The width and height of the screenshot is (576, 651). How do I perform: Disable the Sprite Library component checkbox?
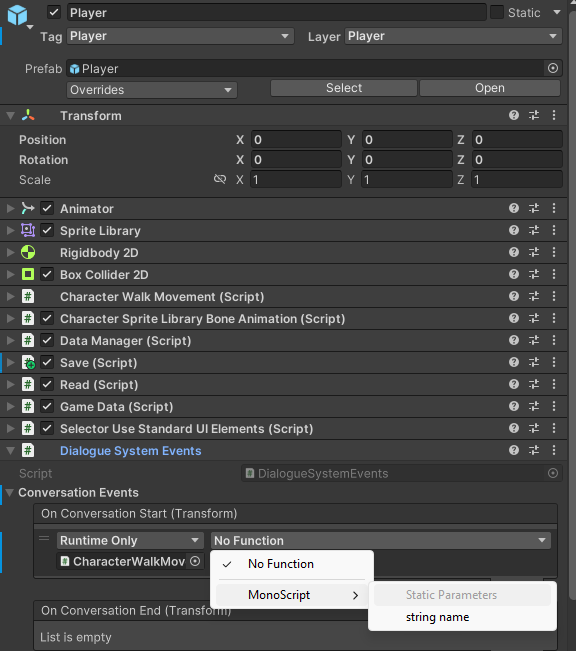47,230
